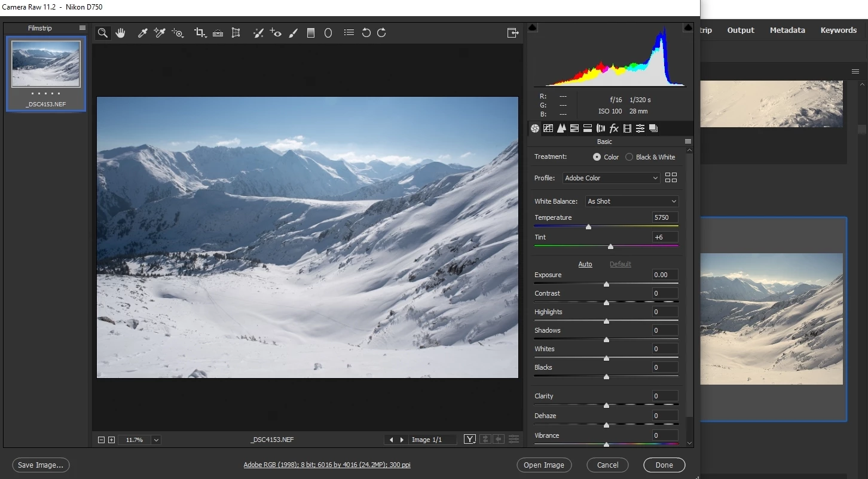Switch to the Keywords tab
Image resolution: width=868 pixels, height=479 pixels.
[x=838, y=30]
